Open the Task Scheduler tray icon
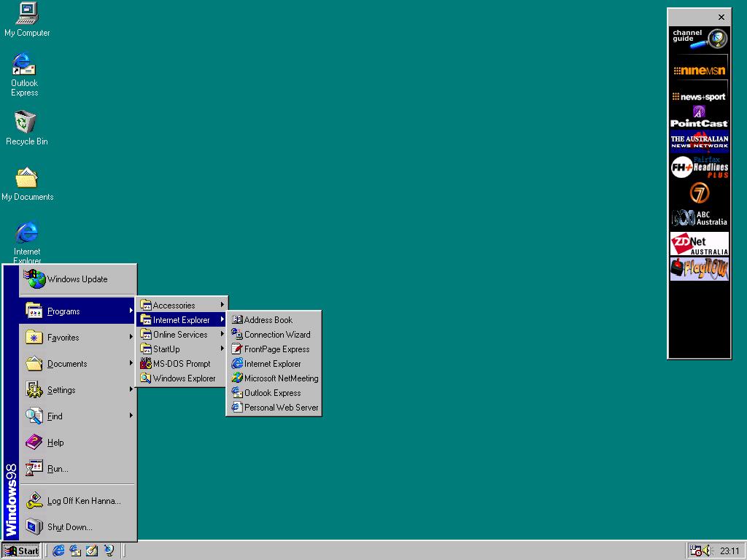Viewport: 747px width, 560px height. point(695,551)
